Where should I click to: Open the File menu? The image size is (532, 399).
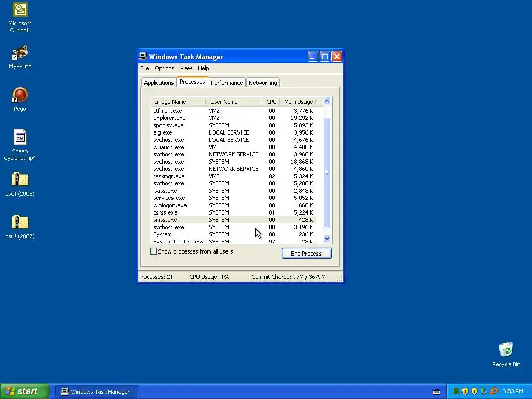pyautogui.click(x=144, y=68)
